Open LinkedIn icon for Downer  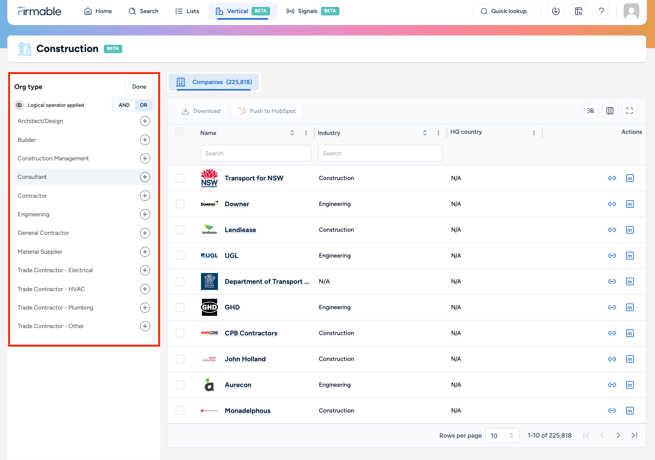pos(630,204)
